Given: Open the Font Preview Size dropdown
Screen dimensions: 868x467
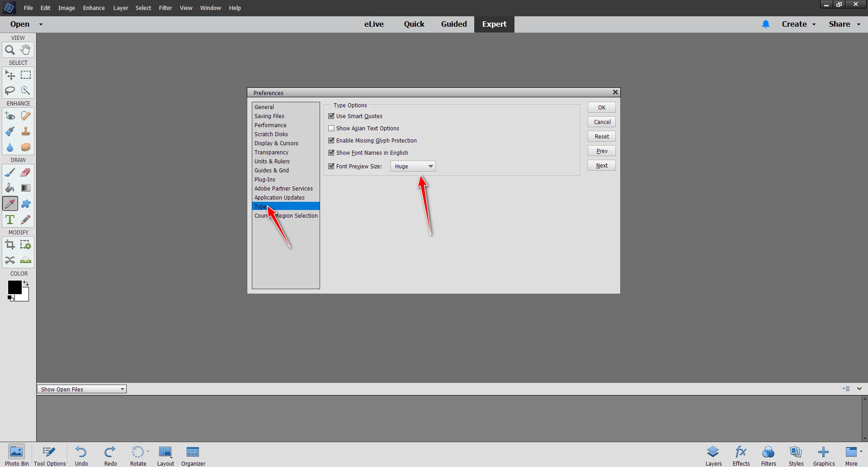Looking at the screenshot, I should (413, 167).
